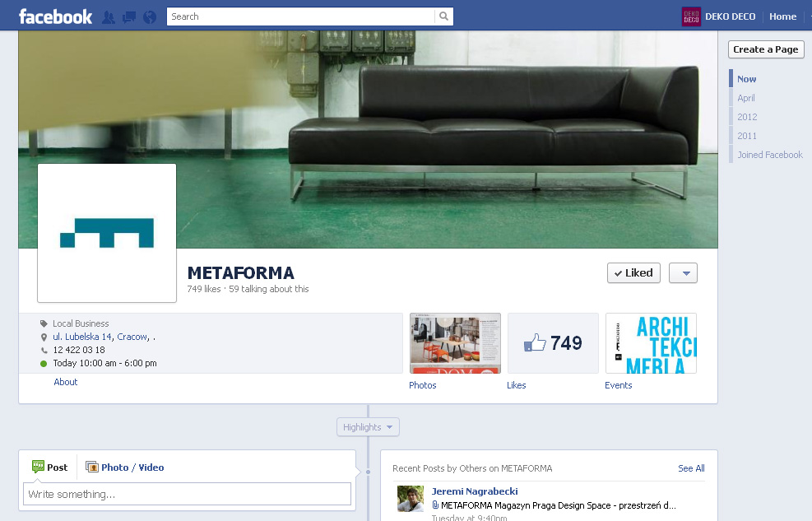Open the Events link
The image size is (812, 521).
pyautogui.click(x=619, y=385)
